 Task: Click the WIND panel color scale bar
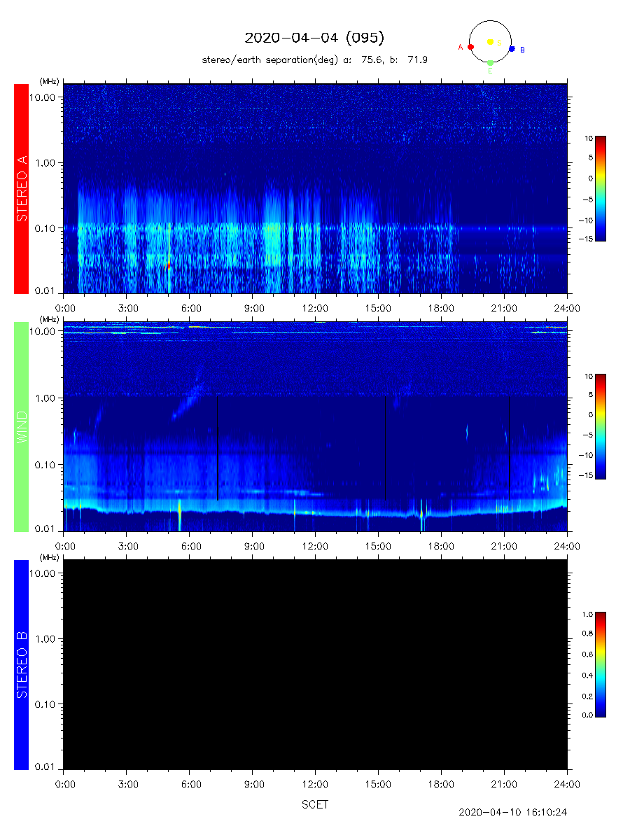(601, 426)
